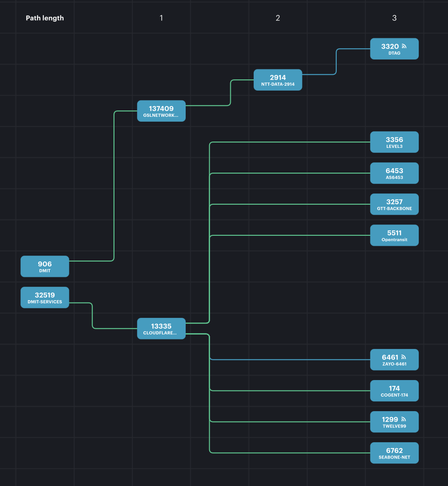The height and width of the screenshot is (486, 448).
Task: Click the feed icon on the 3320 DTAG node
Action: (x=404, y=46)
